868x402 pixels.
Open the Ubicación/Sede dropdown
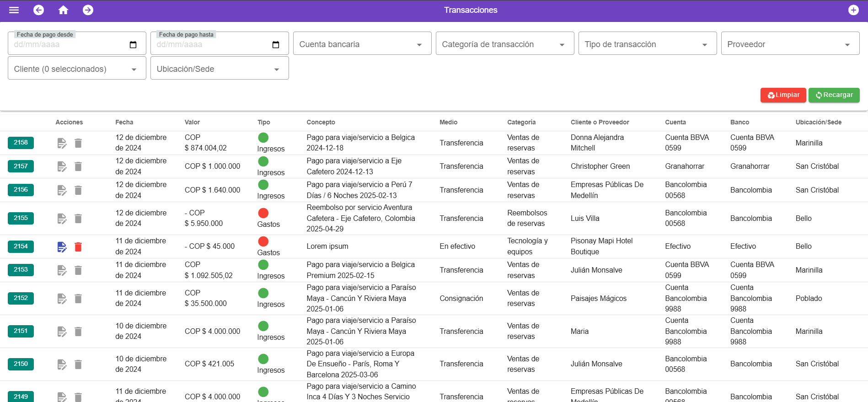click(x=219, y=69)
